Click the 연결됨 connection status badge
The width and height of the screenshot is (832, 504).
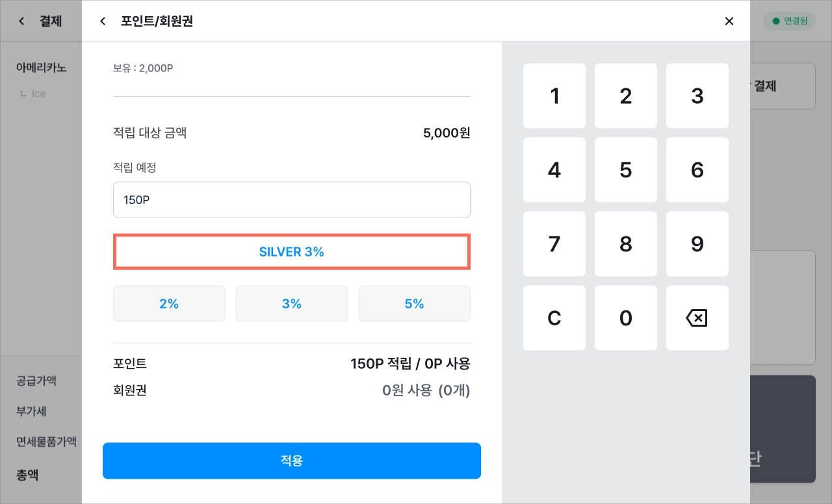click(789, 21)
